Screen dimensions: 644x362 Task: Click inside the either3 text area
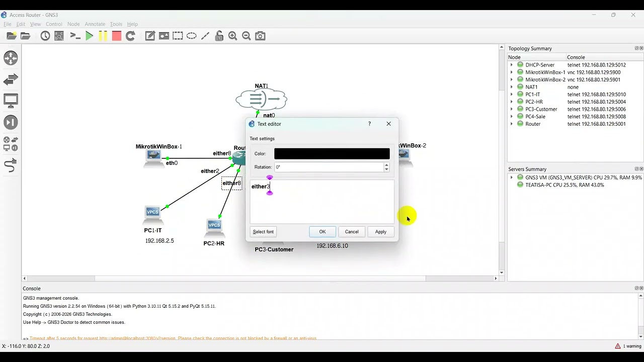click(x=322, y=202)
